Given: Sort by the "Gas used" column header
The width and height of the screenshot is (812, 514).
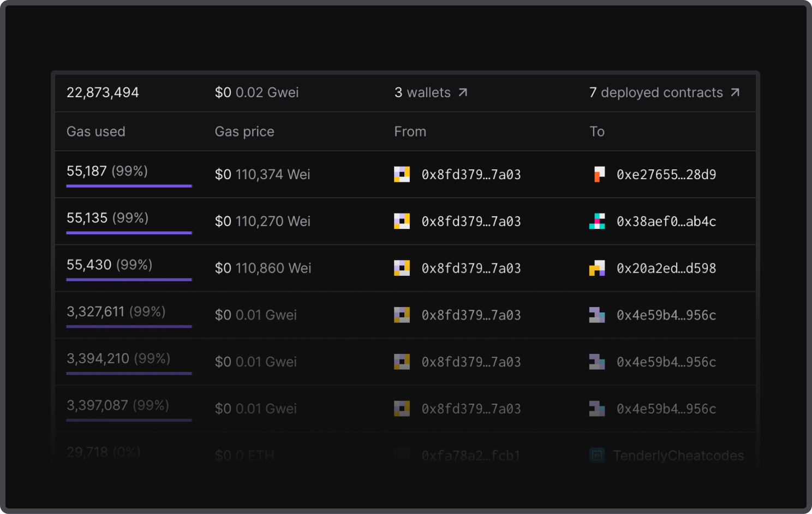Looking at the screenshot, I should pos(96,132).
